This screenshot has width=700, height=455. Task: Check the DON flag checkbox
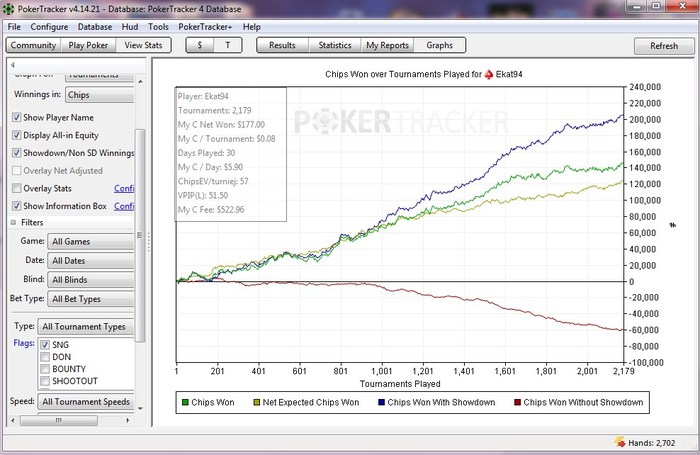tap(45, 357)
